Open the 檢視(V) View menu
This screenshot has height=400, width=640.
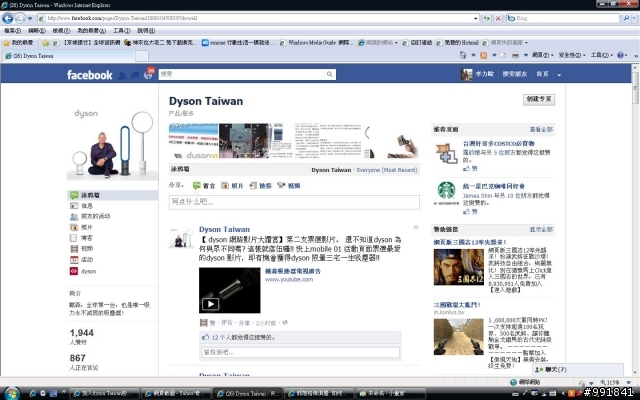(x=61, y=31)
